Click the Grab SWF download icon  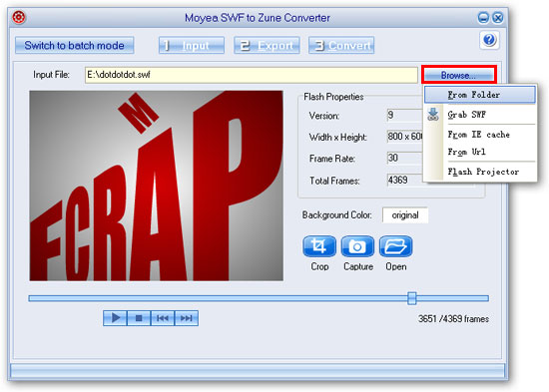click(433, 115)
